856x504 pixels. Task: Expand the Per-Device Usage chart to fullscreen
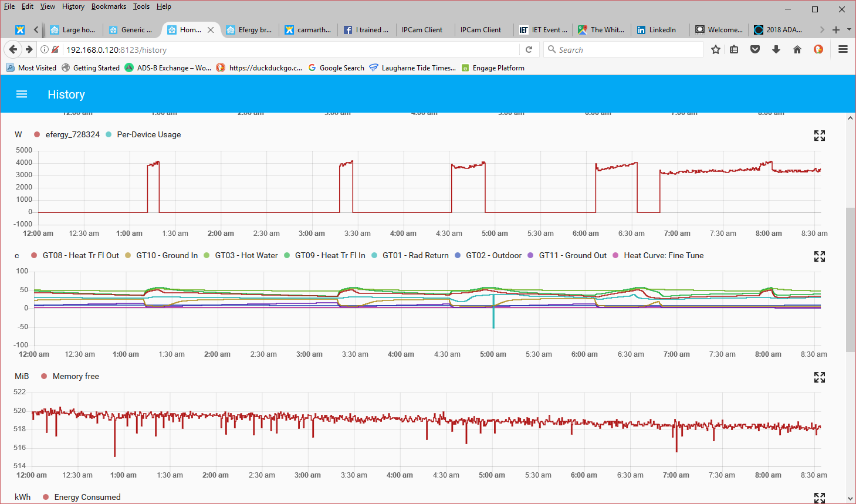(819, 136)
